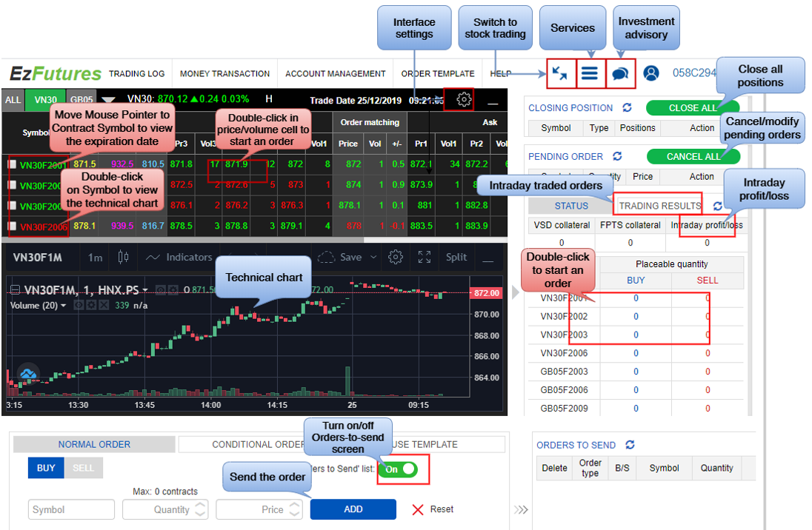Select the NORMAL ORDER tab

pyautogui.click(x=94, y=445)
